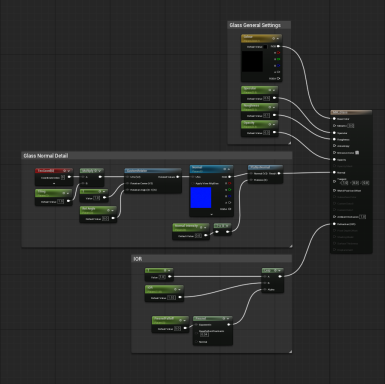Select the Glass General Settings comment title

pos(255,25)
